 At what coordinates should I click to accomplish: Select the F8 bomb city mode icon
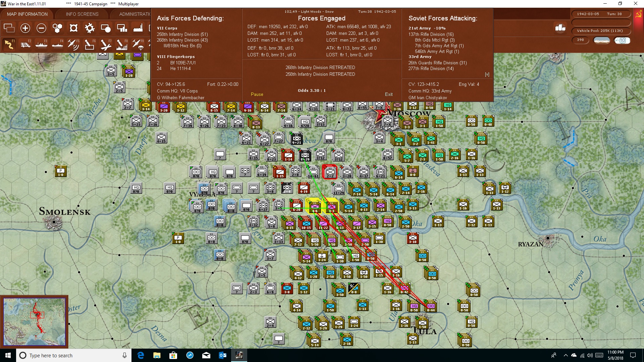(122, 44)
